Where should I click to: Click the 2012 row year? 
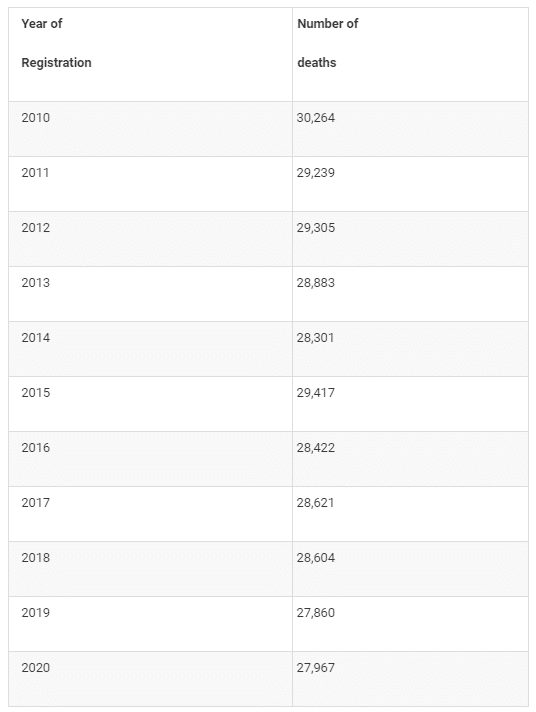coord(35,227)
